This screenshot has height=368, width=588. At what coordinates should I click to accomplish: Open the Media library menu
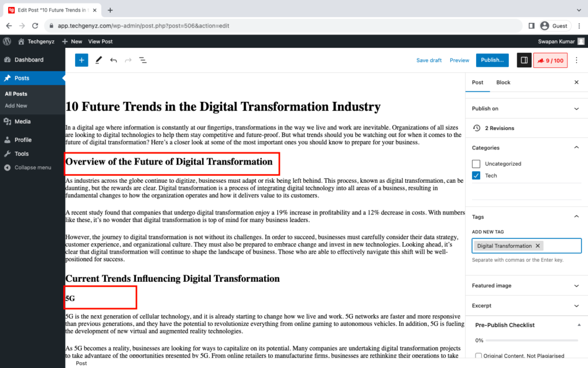tap(33, 121)
